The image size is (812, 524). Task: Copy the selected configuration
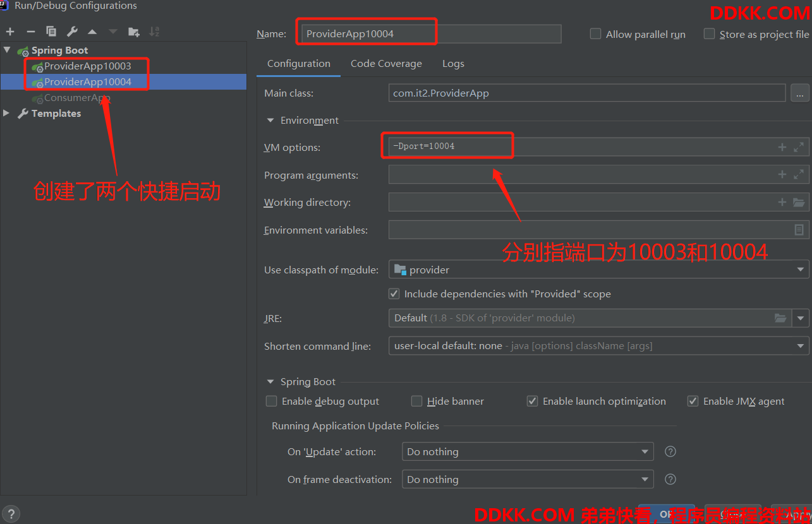[51, 32]
